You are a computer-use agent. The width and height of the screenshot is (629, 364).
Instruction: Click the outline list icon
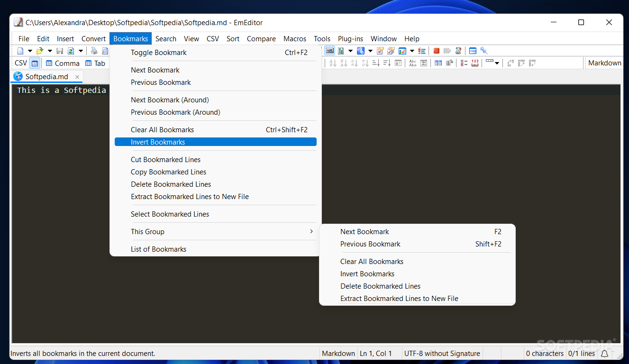click(x=422, y=51)
